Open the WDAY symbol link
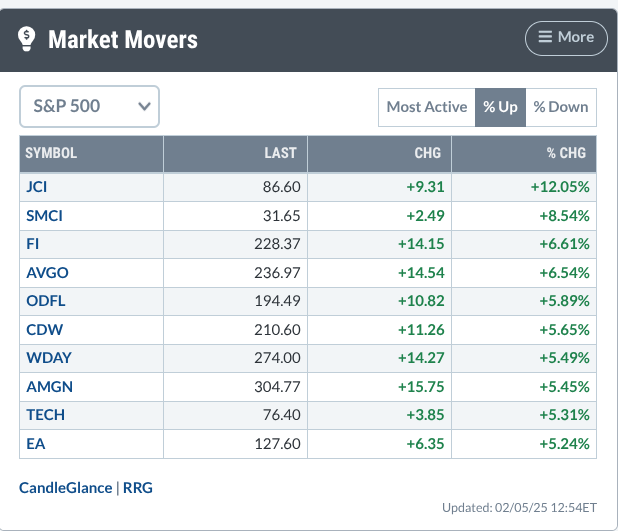618x531 pixels. (49, 358)
